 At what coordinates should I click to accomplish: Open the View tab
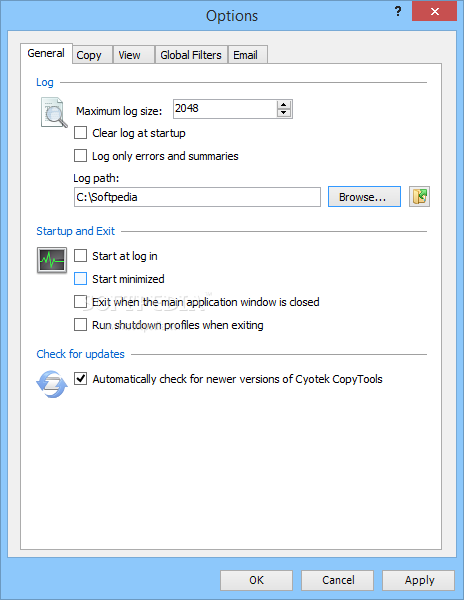click(x=134, y=55)
